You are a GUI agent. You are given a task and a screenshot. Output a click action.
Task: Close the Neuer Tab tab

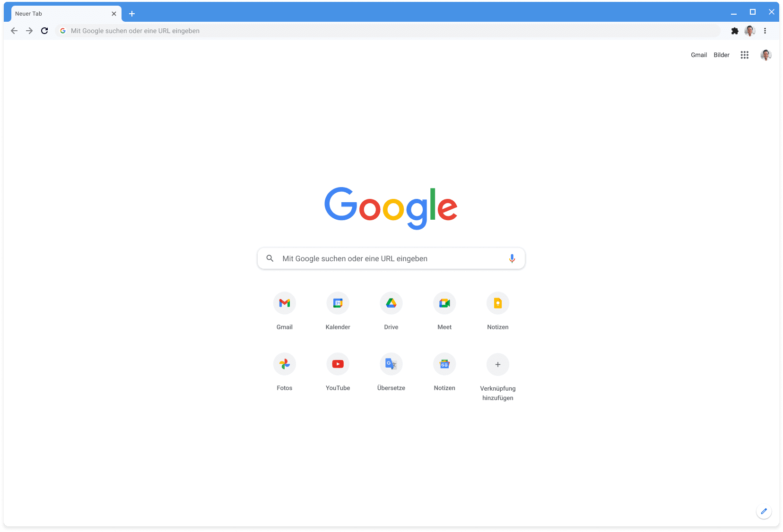click(114, 14)
